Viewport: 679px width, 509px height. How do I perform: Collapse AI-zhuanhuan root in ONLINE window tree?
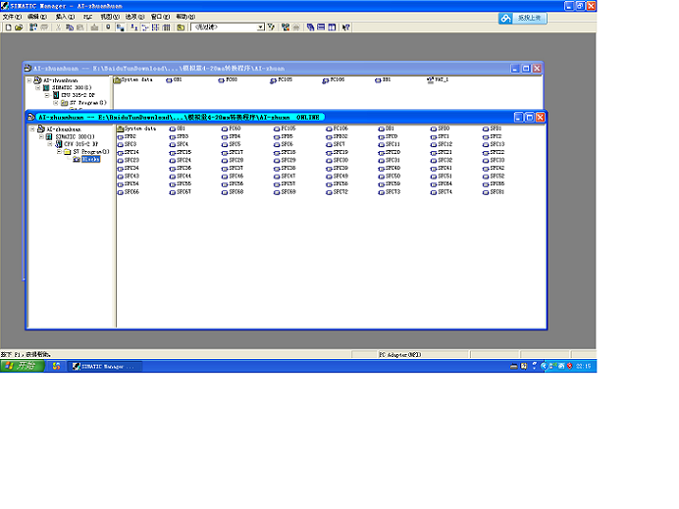point(32,129)
